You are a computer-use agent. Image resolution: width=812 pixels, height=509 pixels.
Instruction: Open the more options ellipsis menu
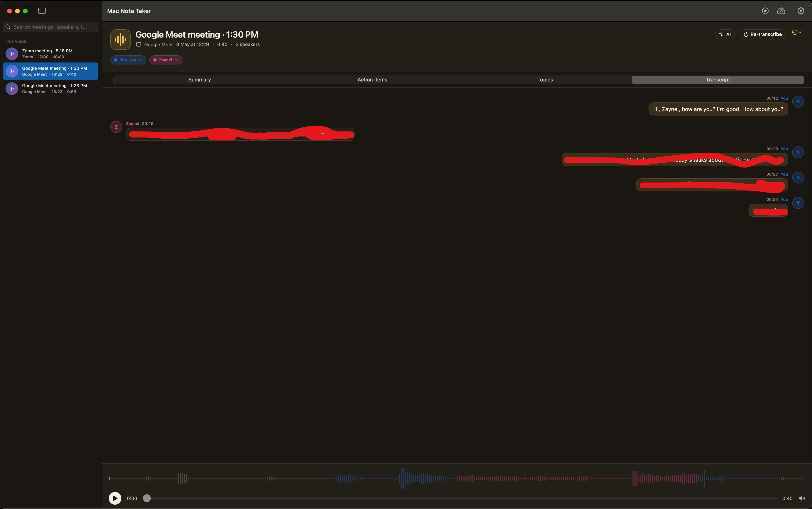[797, 32]
